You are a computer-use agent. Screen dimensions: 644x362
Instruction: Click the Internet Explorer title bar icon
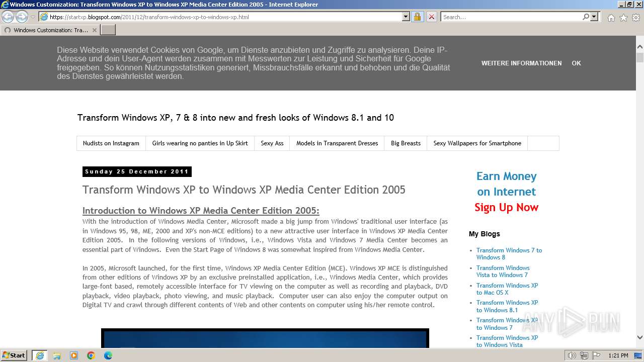[5, 5]
